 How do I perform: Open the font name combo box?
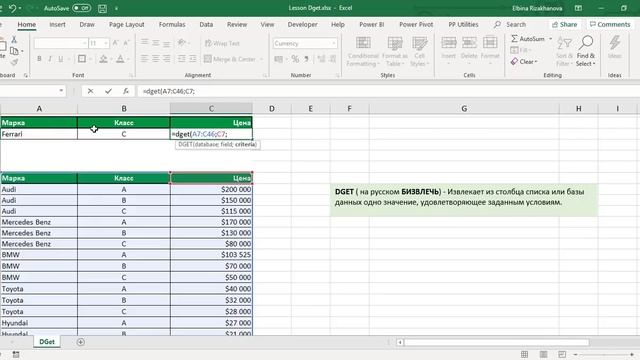coord(60,43)
